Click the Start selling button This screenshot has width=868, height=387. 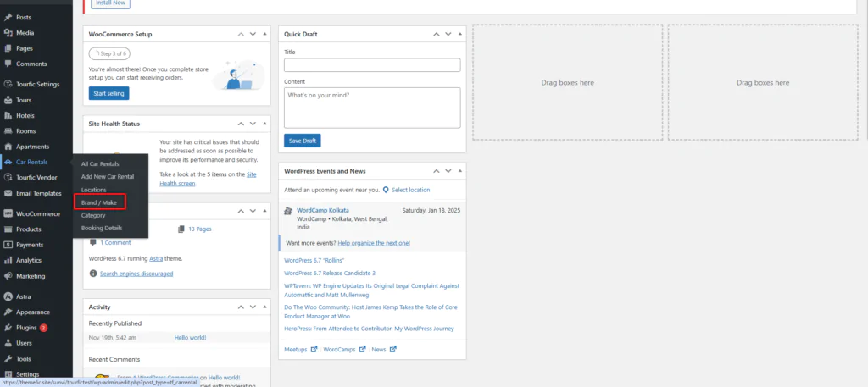109,93
